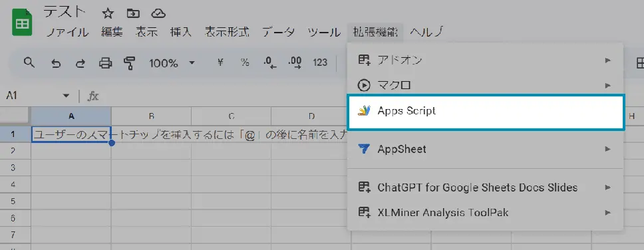Redo the last action

pyautogui.click(x=80, y=63)
